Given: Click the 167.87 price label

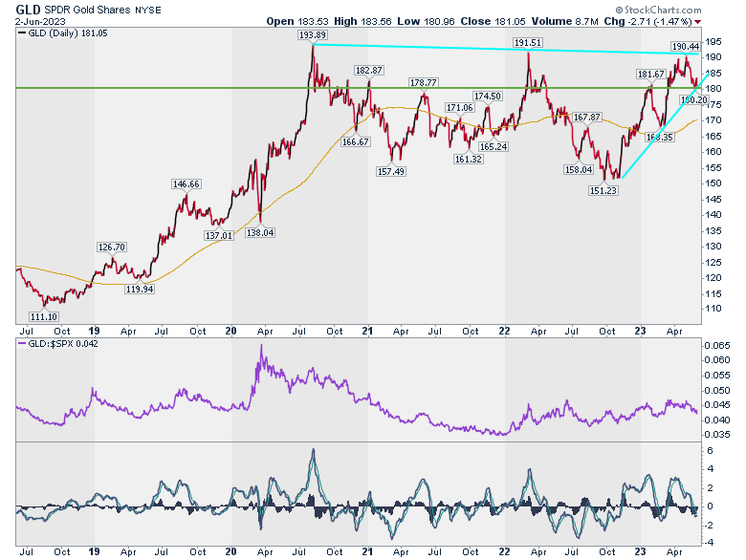Looking at the screenshot, I should click(x=587, y=117).
